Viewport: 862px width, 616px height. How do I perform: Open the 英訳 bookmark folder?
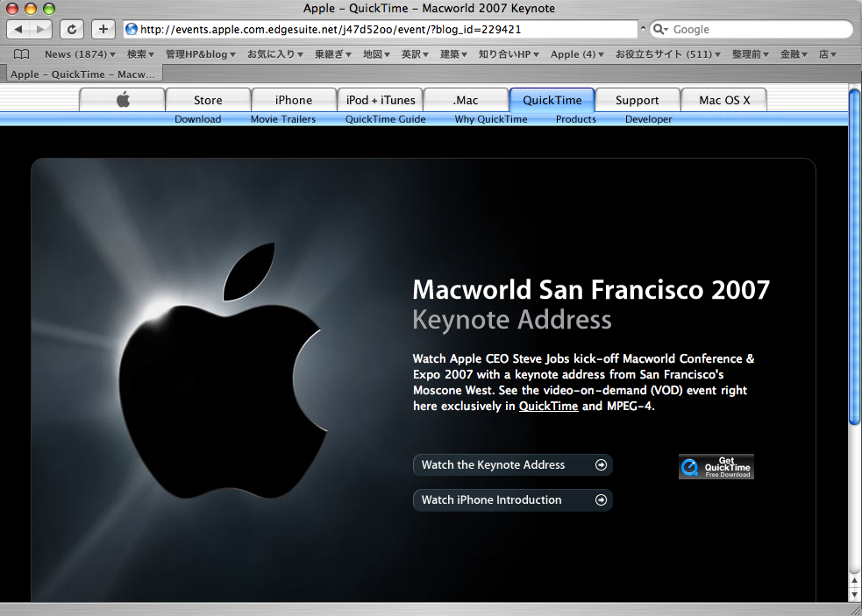pos(415,53)
